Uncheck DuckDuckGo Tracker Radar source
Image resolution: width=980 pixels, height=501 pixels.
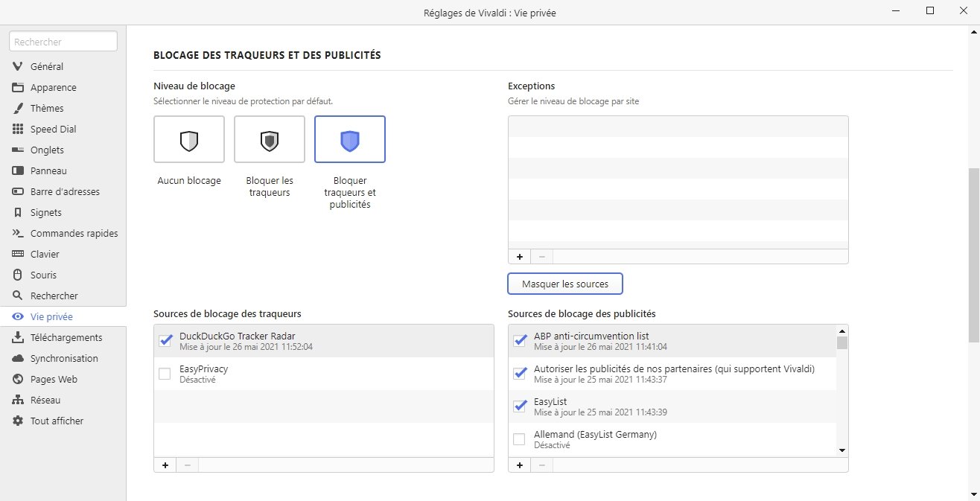tap(165, 341)
